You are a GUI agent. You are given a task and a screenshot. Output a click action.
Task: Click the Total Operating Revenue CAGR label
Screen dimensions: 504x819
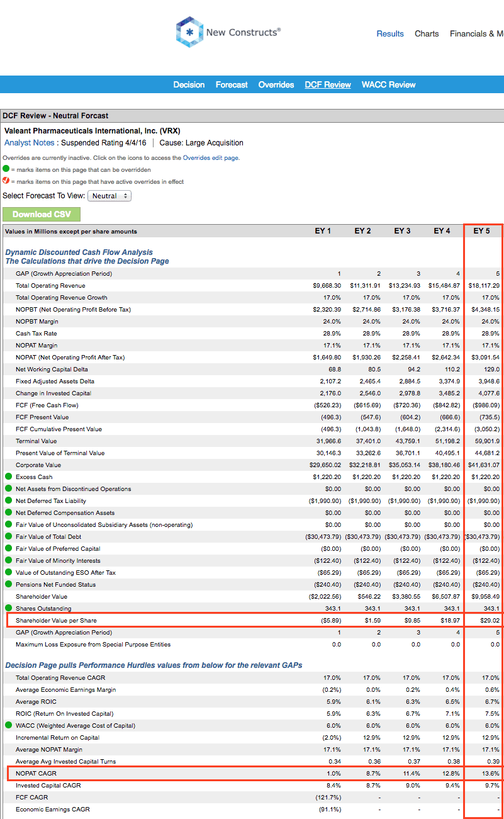(60, 677)
